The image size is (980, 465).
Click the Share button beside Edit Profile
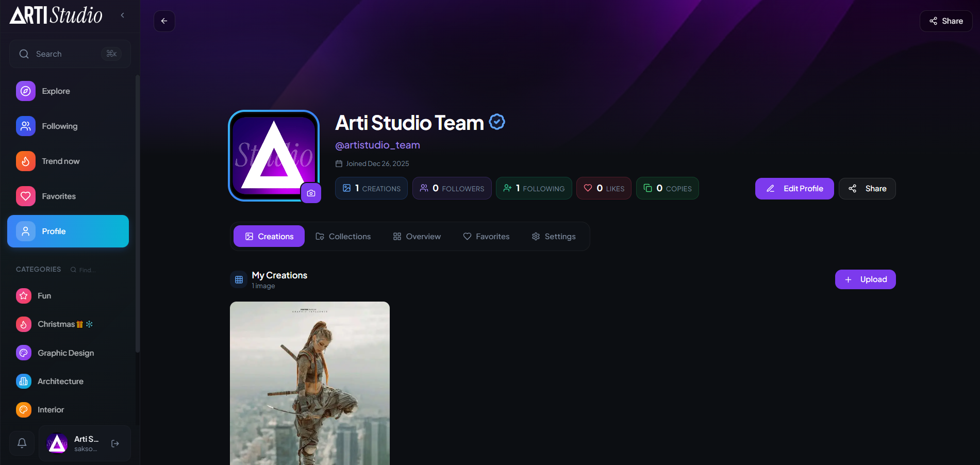(x=867, y=189)
